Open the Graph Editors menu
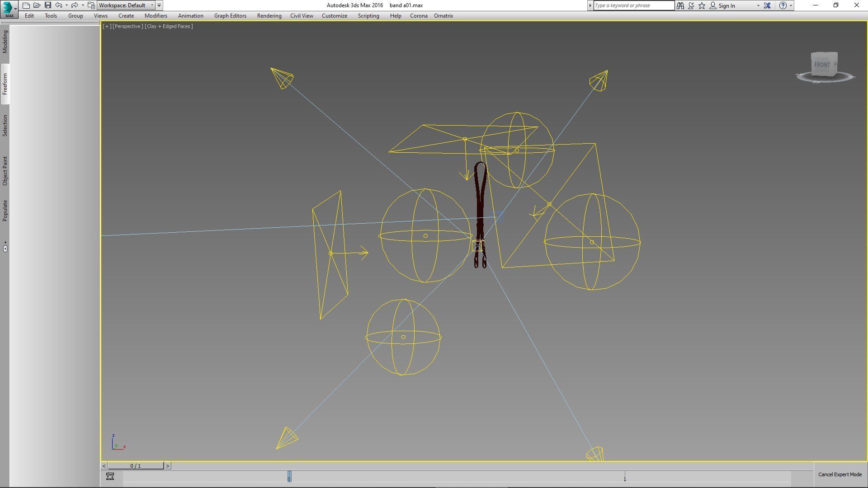Image resolution: width=868 pixels, height=488 pixels. [230, 16]
